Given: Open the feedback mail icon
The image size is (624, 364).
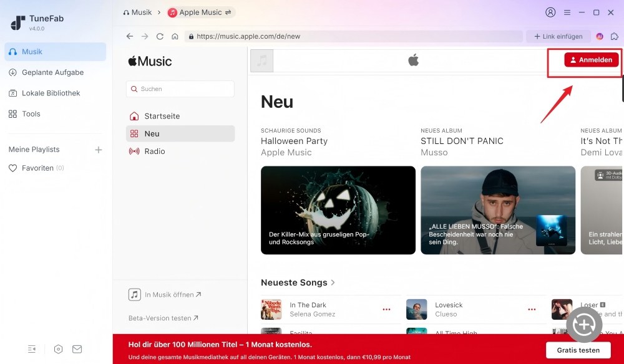Looking at the screenshot, I should click(77, 349).
